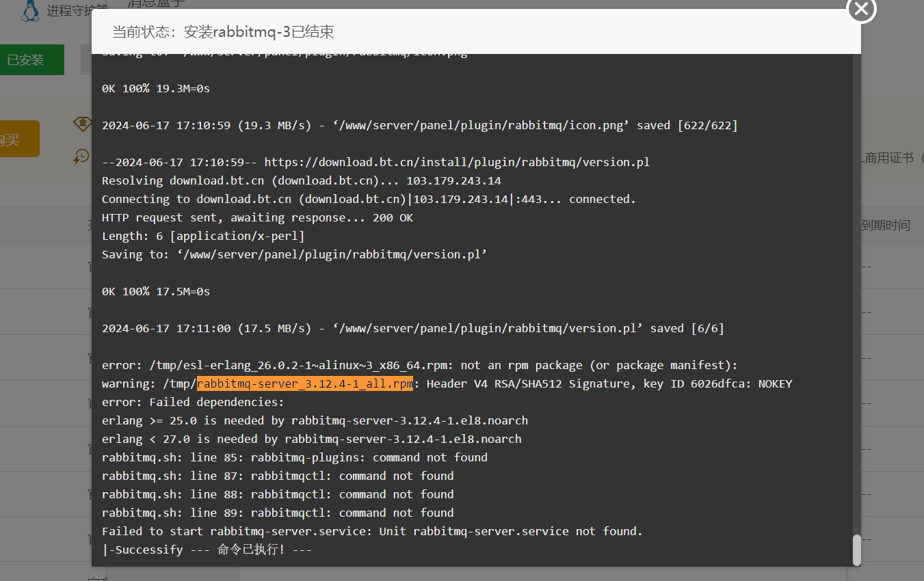Click the line ending 'icon.png' saved [622/622]
Viewport: 924px width, 581px height.
419,125
